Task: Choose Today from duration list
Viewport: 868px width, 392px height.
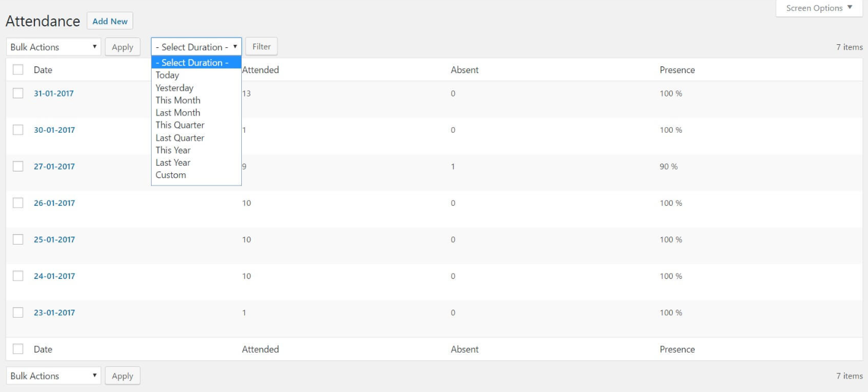Action: (x=168, y=76)
